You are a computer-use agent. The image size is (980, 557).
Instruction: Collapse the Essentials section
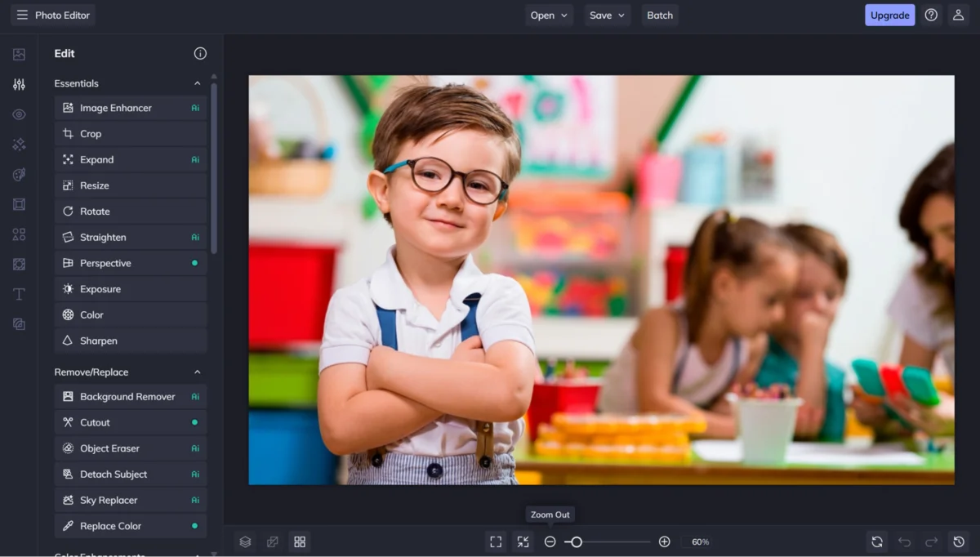(x=197, y=83)
